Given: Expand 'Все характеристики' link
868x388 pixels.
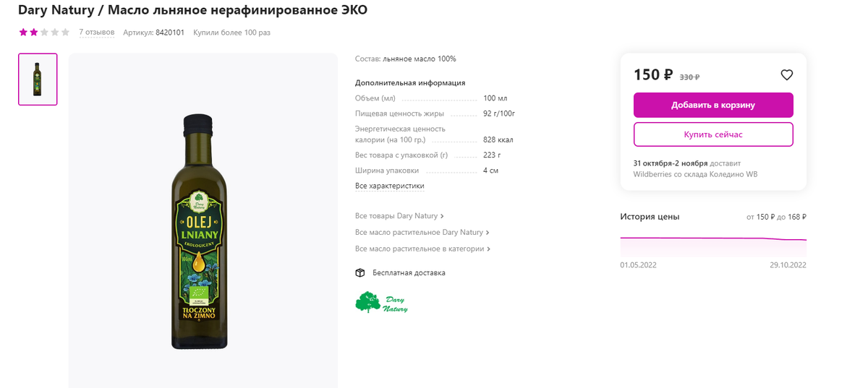Looking at the screenshot, I should [x=390, y=186].
